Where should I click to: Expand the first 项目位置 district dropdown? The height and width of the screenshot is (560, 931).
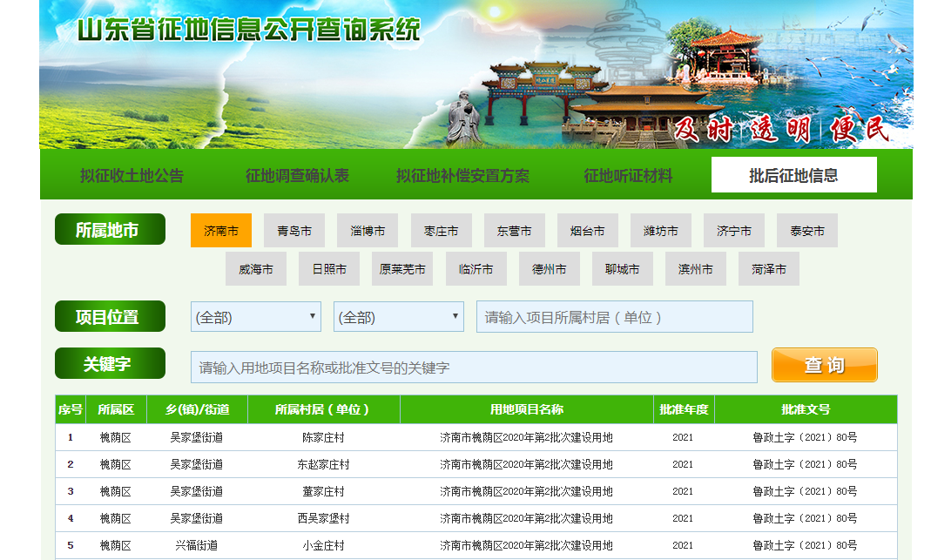(x=256, y=317)
